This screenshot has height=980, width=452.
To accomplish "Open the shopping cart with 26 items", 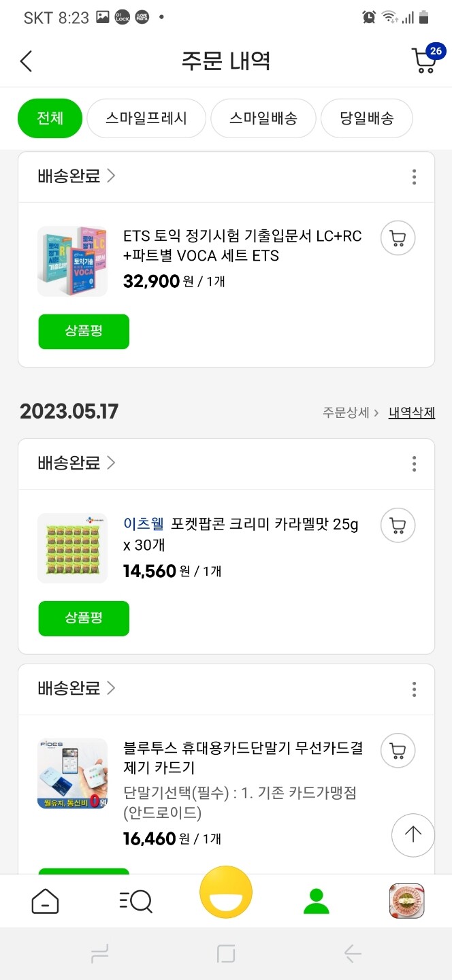I will [423, 61].
